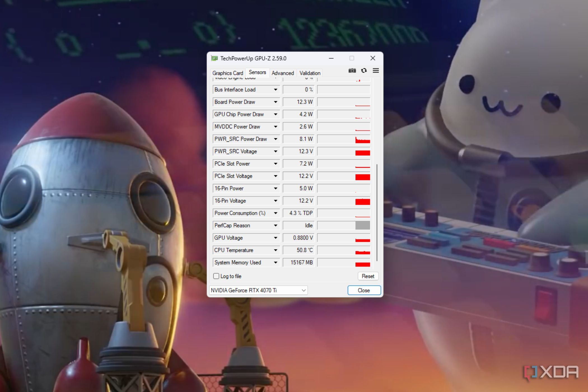Open the System Memory Used dropdown arrow
Screen dimensions: 588x392
276,262
